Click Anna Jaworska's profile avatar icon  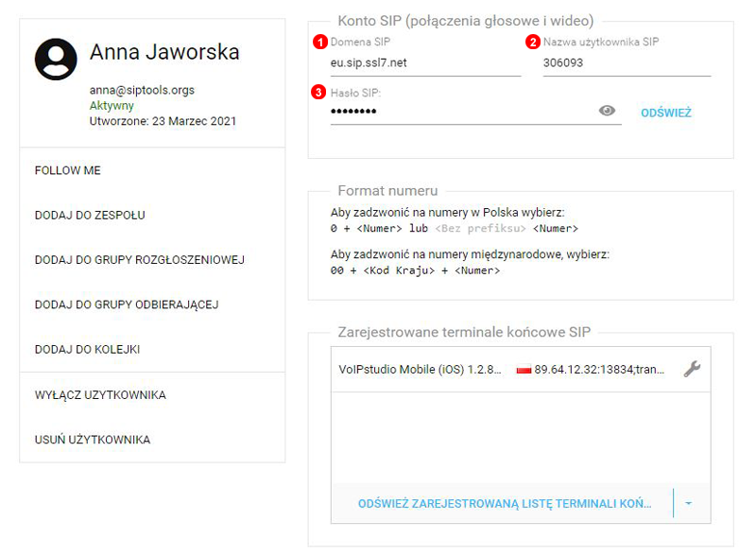tap(57, 59)
